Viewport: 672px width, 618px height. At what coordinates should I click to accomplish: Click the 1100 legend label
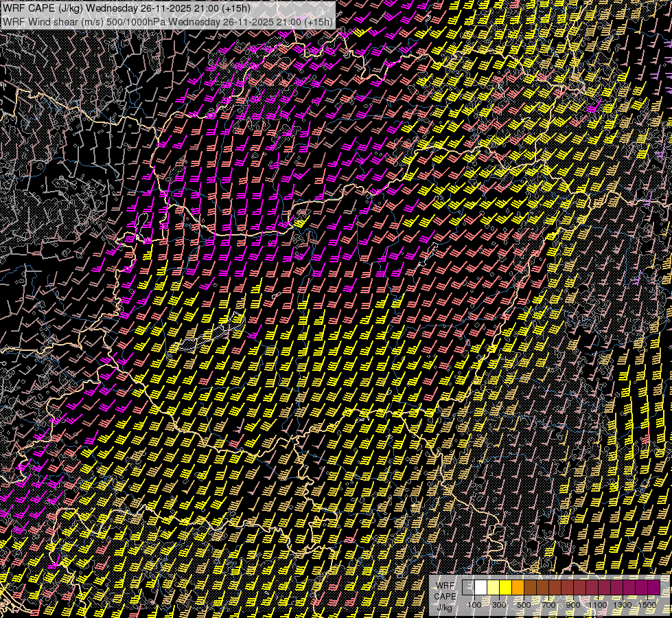598,605
